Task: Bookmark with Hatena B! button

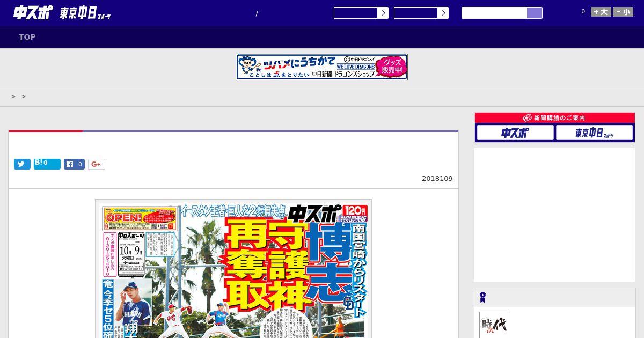Action: [x=47, y=164]
